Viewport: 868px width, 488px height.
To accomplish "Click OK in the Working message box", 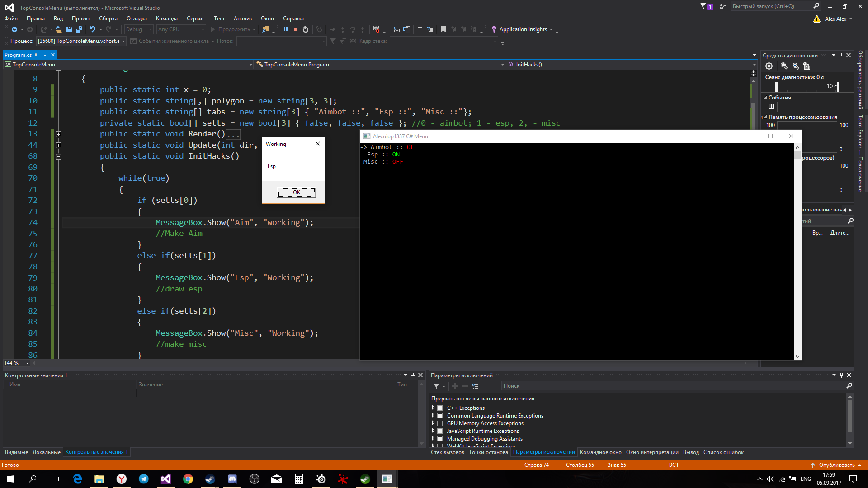I will pos(297,192).
